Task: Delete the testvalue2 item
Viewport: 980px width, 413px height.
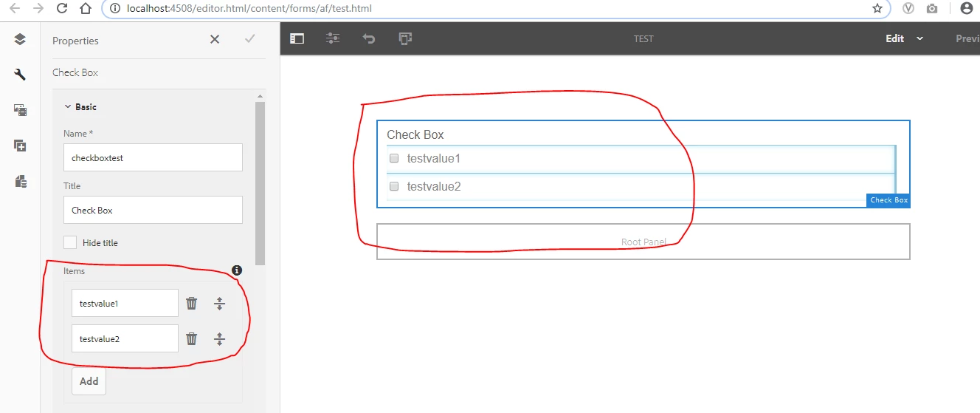Action: [x=192, y=338]
